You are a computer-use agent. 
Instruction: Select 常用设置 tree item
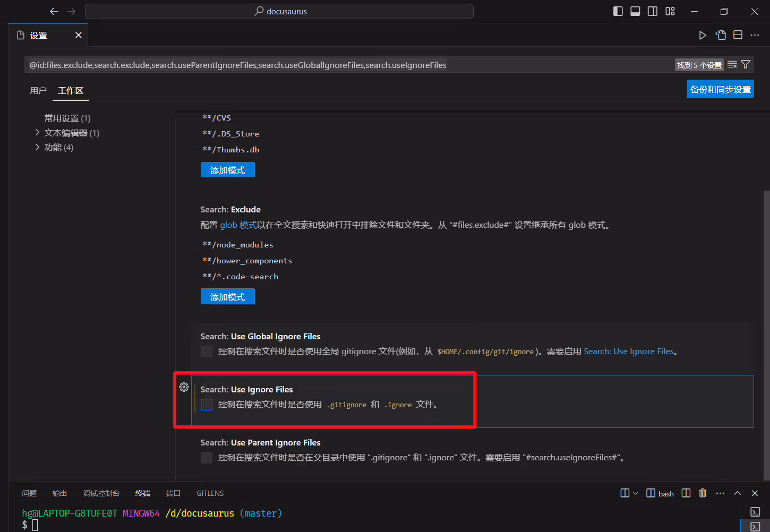67,118
